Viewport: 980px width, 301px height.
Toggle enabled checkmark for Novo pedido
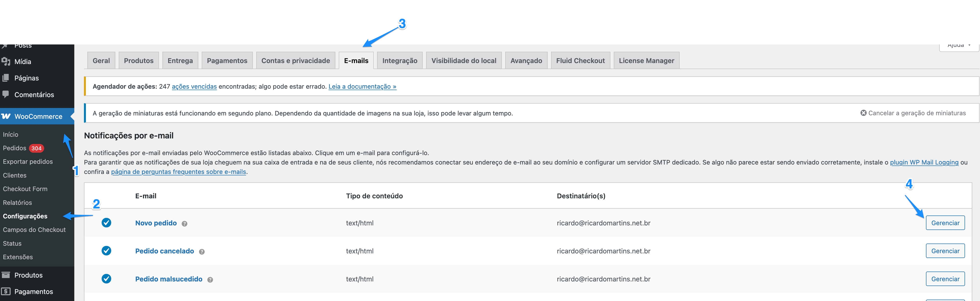tap(107, 222)
